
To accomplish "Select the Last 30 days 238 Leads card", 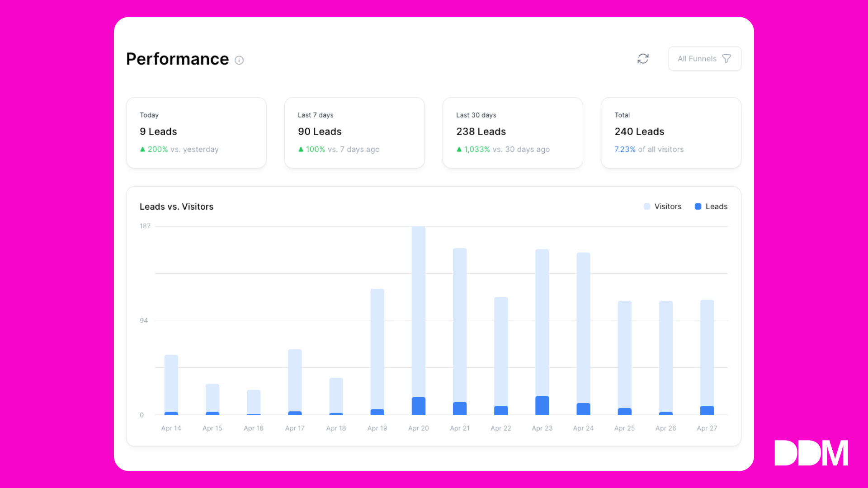I will [513, 132].
